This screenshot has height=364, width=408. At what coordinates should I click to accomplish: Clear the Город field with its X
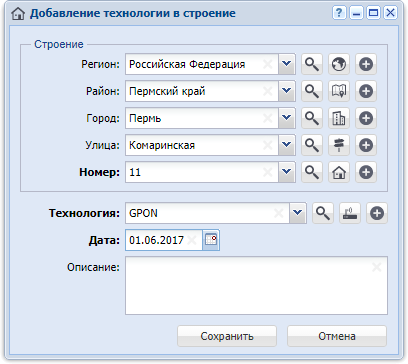(x=268, y=118)
